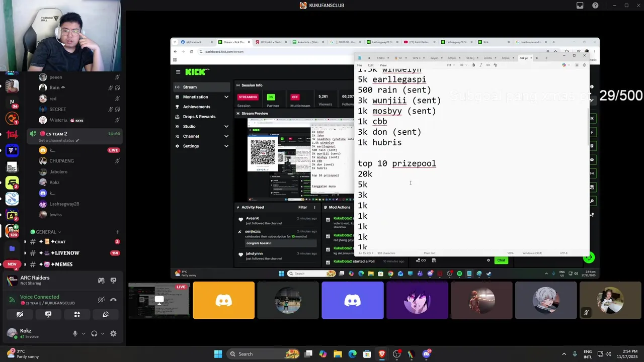
Task: Open Discord activities launcher button
Action: pyautogui.click(x=77, y=314)
